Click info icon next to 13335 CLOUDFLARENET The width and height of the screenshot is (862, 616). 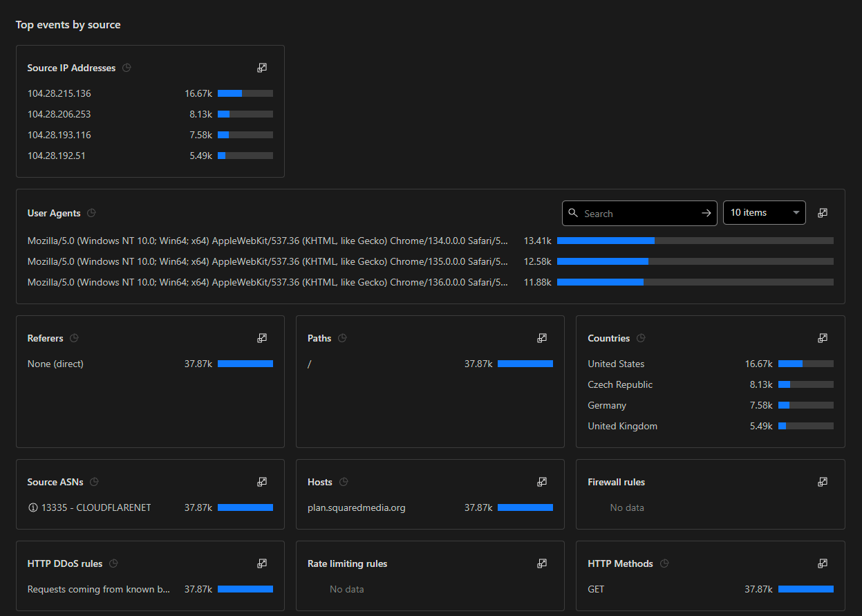coord(32,508)
